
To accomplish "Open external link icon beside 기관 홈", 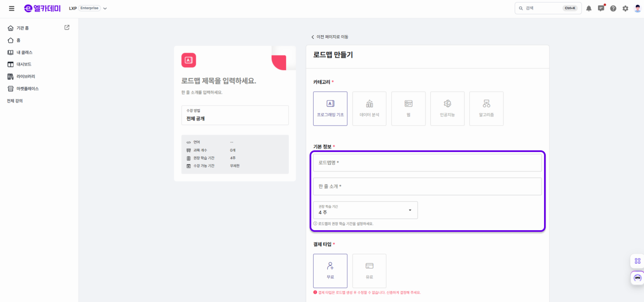I will pyautogui.click(x=67, y=28).
